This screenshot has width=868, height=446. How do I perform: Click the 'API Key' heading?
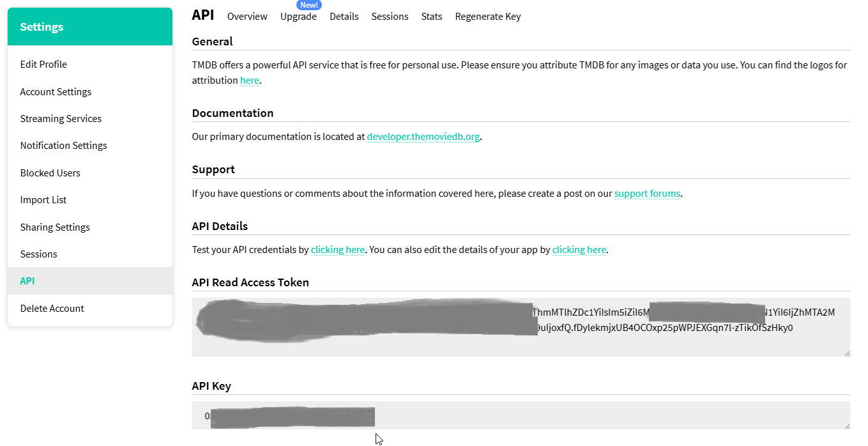[x=211, y=386]
